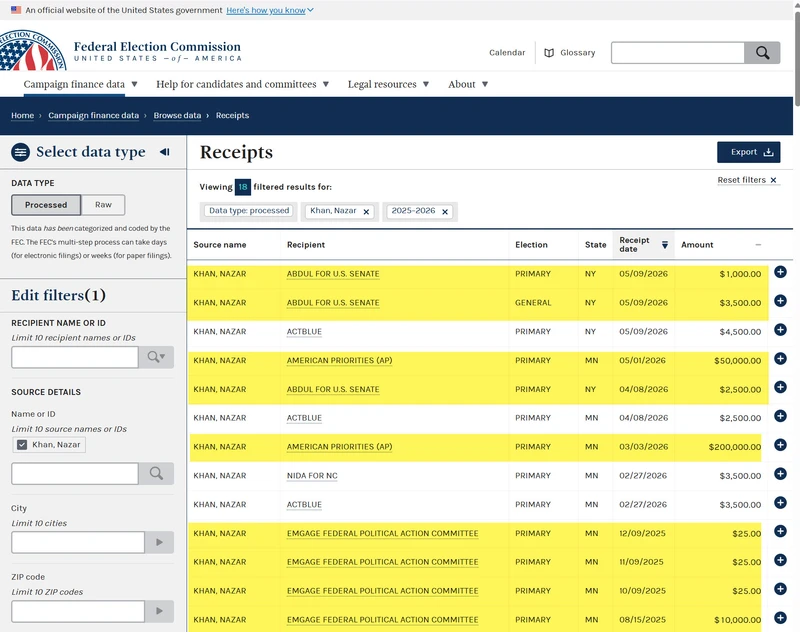Expand the $3,500.00 GENERAL election row details

780,301
